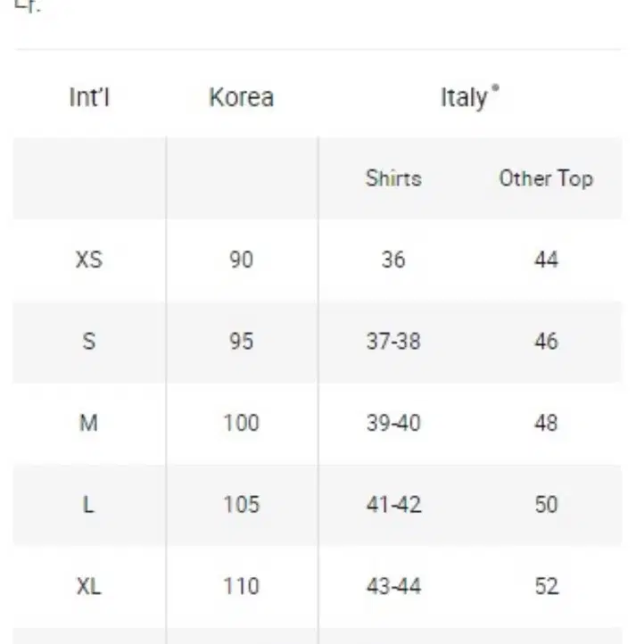This screenshot has height=644, width=644.
Task: Select the XL size row label
Action: pyautogui.click(x=89, y=587)
